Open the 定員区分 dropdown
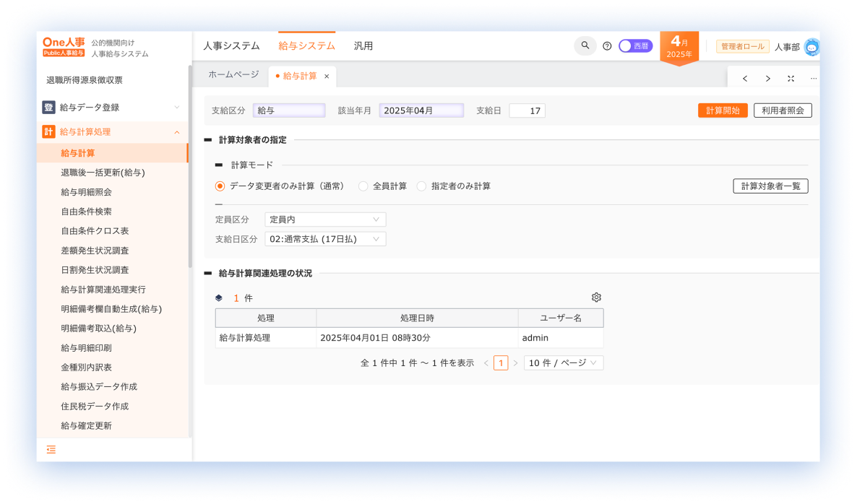857x504 pixels. 325,220
